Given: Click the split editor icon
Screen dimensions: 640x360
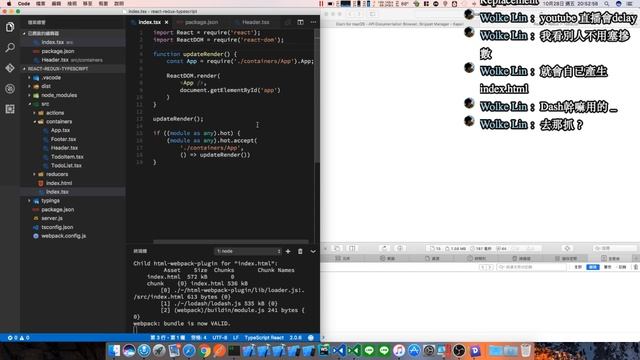Looking at the screenshot, I should click(x=300, y=22).
